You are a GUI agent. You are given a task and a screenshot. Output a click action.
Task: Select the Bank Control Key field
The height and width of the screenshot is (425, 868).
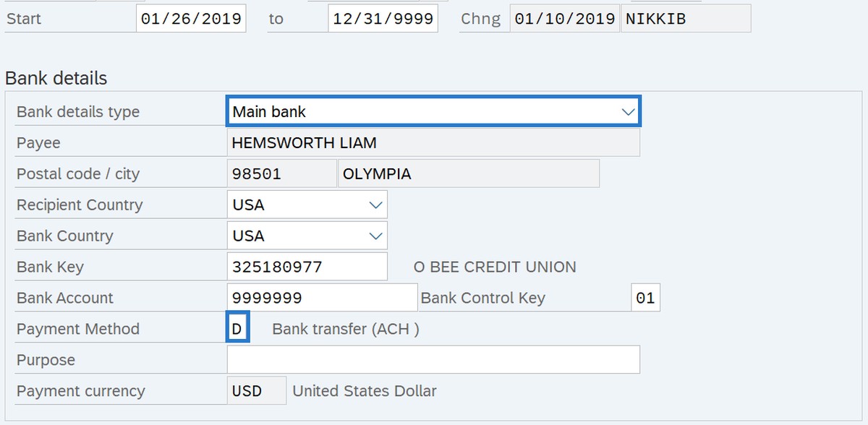644,299
